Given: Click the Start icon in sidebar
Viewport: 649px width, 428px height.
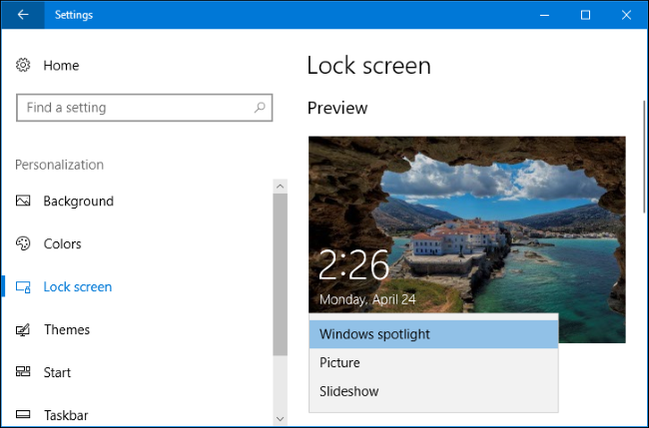Looking at the screenshot, I should coord(24,372).
